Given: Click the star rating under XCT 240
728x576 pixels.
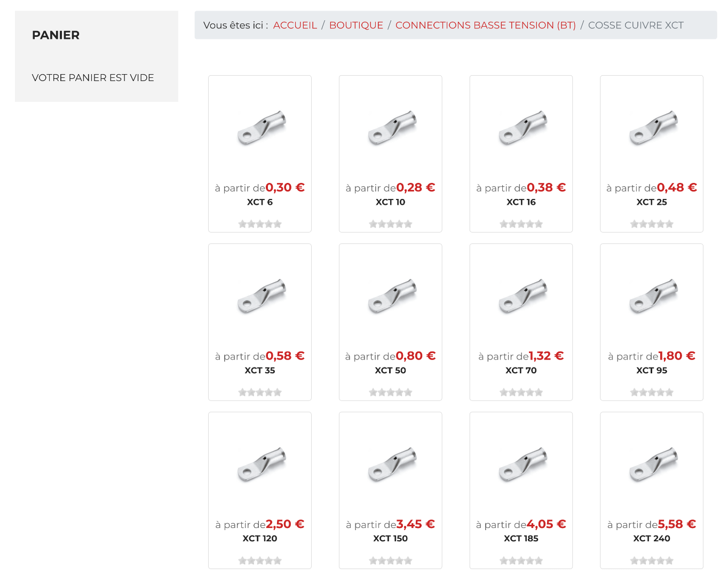Looking at the screenshot, I should (x=652, y=561).
